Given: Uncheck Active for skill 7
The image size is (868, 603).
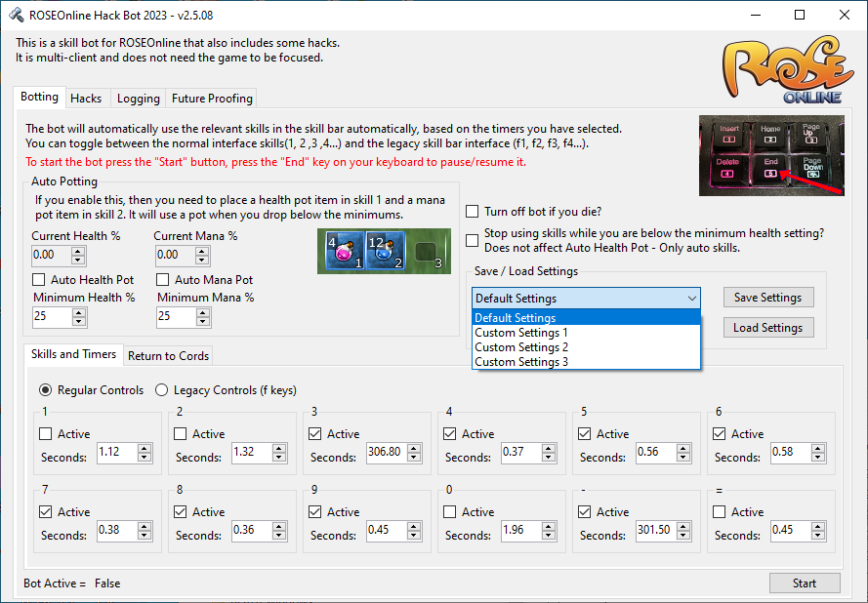Looking at the screenshot, I should point(45,511).
